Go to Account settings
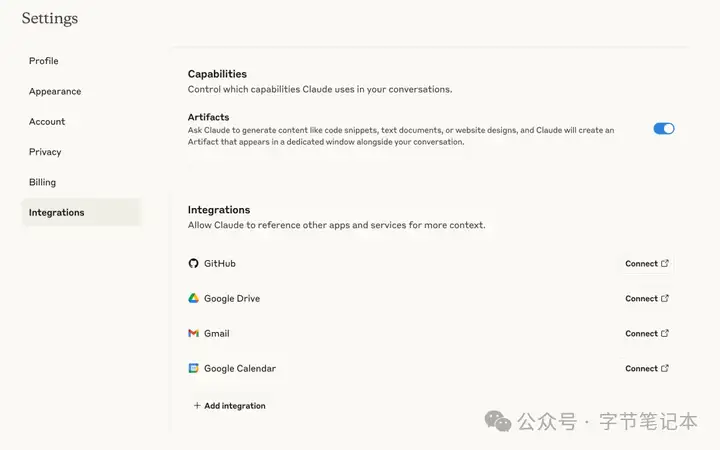The width and height of the screenshot is (720, 450). click(47, 121)
